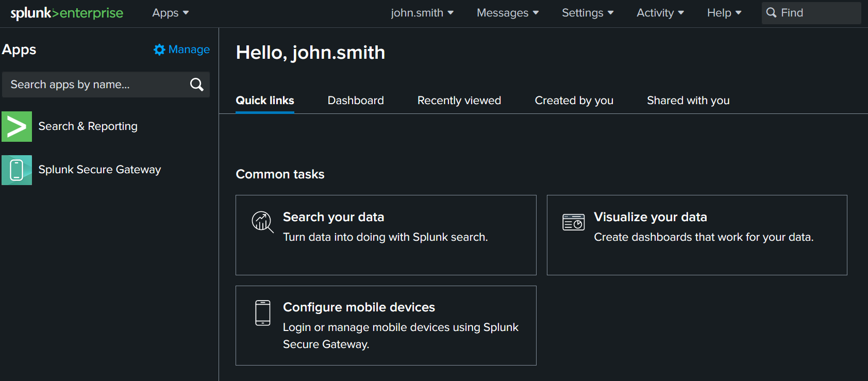
Task: Click the magnifier icon in app search
Action: [196, 85]
